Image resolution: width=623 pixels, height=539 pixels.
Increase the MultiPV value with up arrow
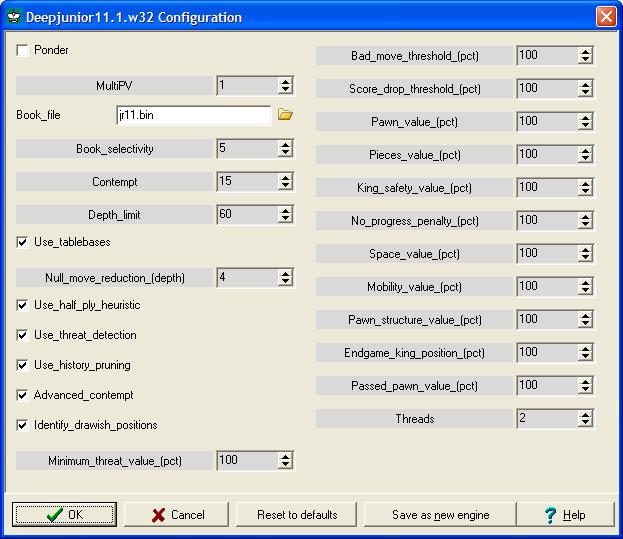[286, 82]
